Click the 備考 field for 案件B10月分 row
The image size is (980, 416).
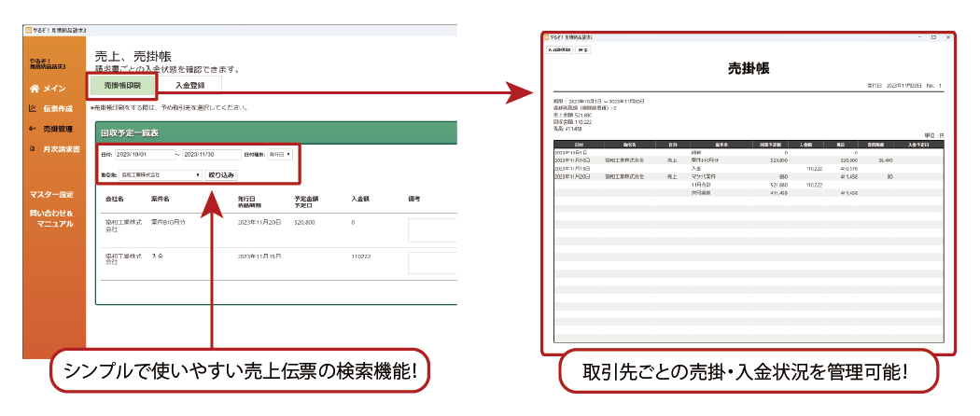tap(432, 230)
